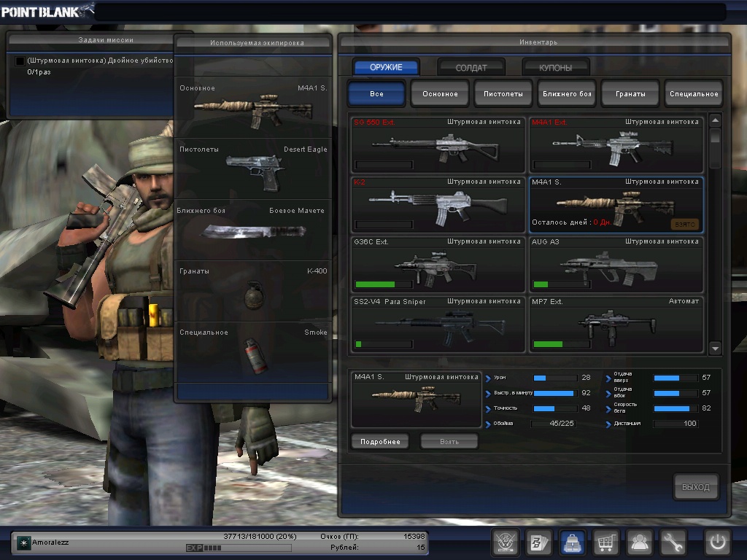Click equipped M4A1 S. primary weapon slot

253,108
